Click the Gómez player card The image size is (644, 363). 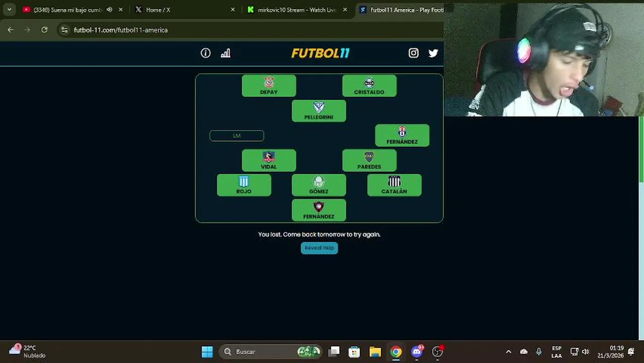(318, 185)
